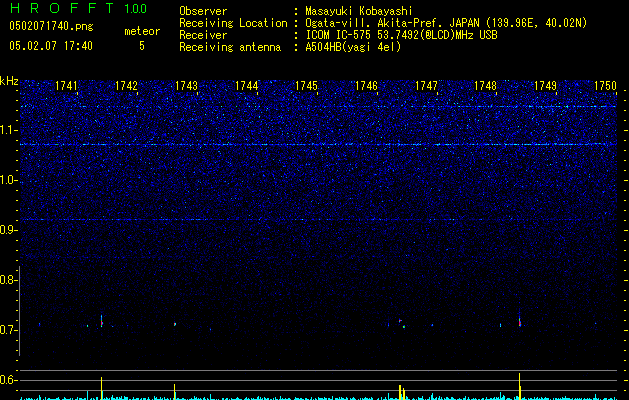Click the 1743 time axis label
The width and height of the screenshot is (629, 400).
click(187, 86)
